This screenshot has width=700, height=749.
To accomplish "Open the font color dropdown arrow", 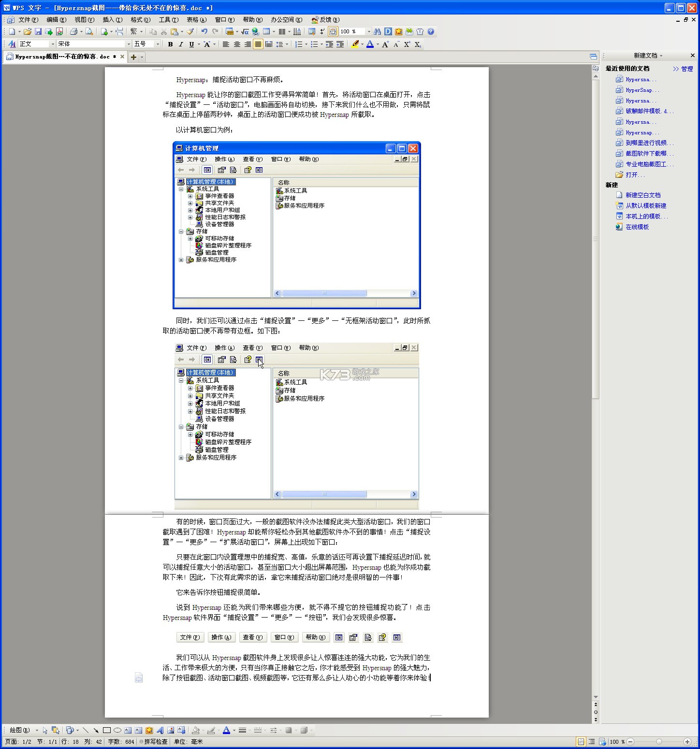I will (378, 44).
